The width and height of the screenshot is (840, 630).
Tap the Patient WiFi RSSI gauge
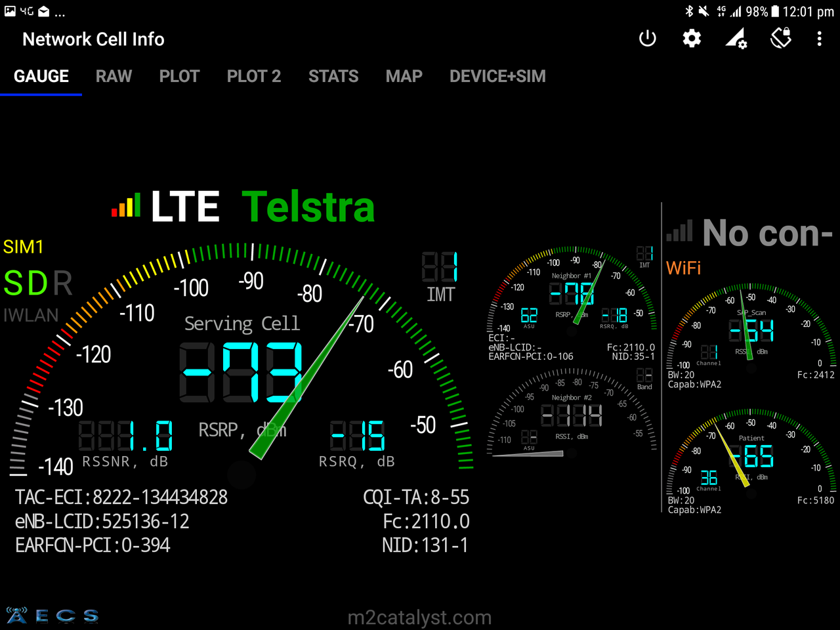pyautogui.click(x=751, y=453)
